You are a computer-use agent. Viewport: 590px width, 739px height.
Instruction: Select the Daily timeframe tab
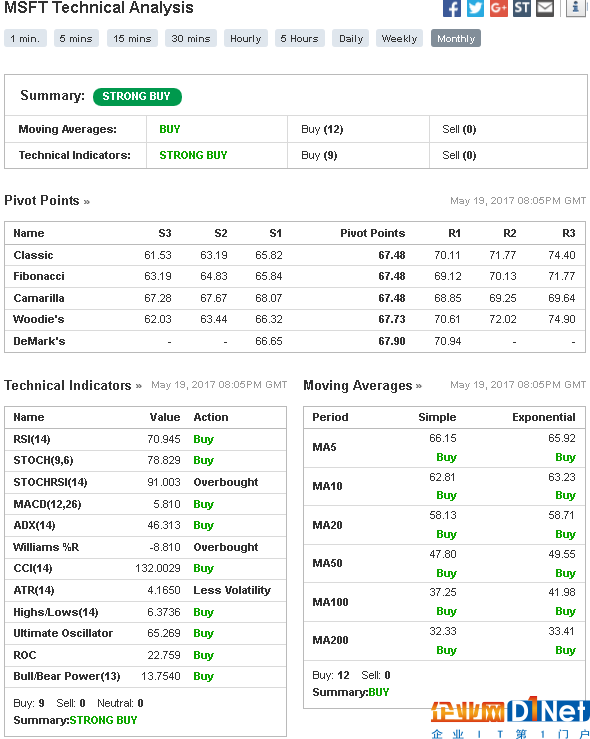(x=351, y=39)
